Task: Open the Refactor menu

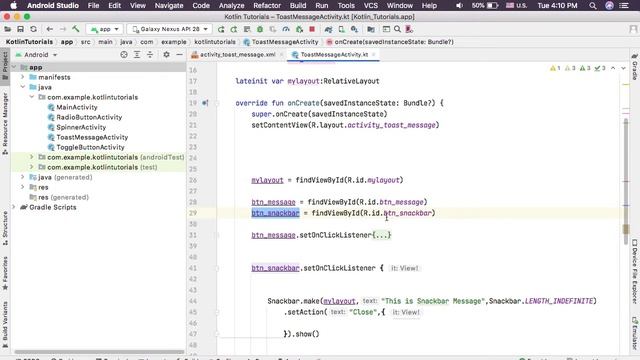Action: (x=267, y=6)
